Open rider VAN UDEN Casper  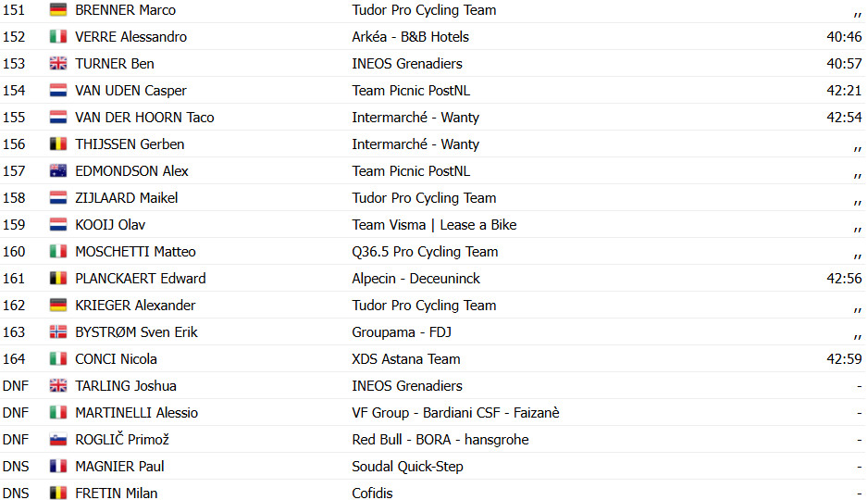point(130,90)
